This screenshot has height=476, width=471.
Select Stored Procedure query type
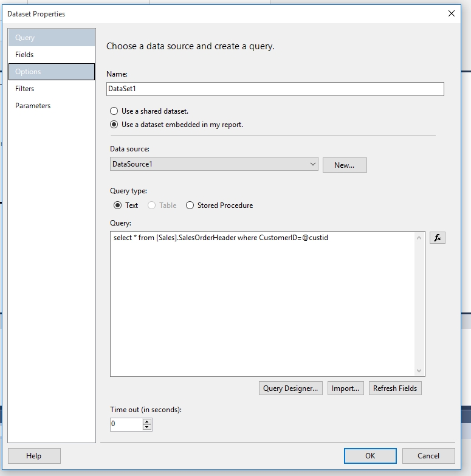(190, 205)
